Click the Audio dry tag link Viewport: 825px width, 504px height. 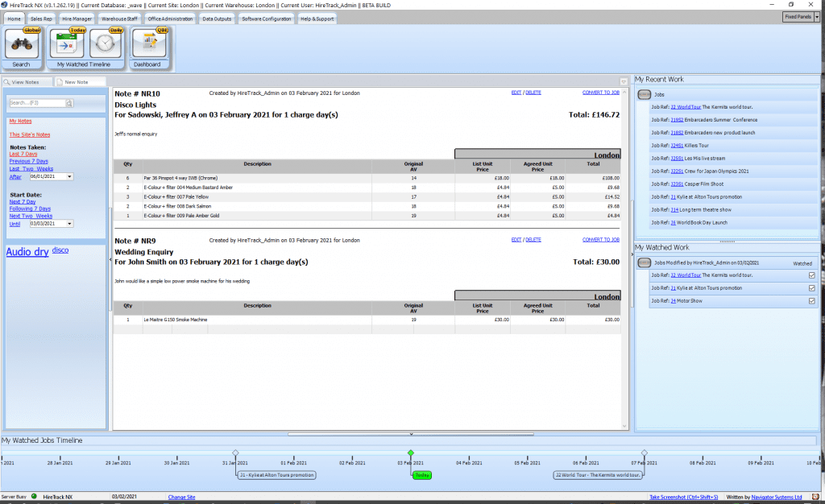coord(27,252)
